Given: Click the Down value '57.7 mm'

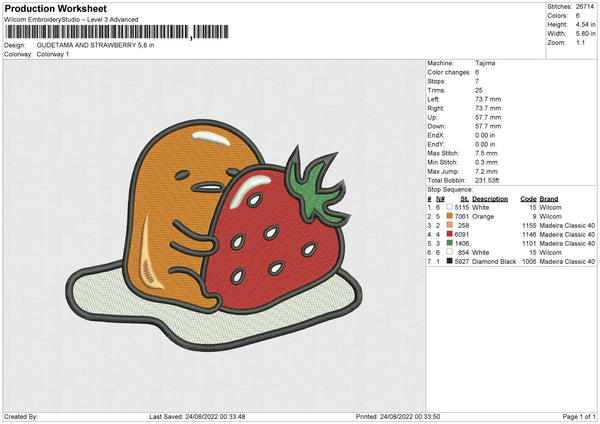Looking at the screenshot, I should [x=488, y=126].
